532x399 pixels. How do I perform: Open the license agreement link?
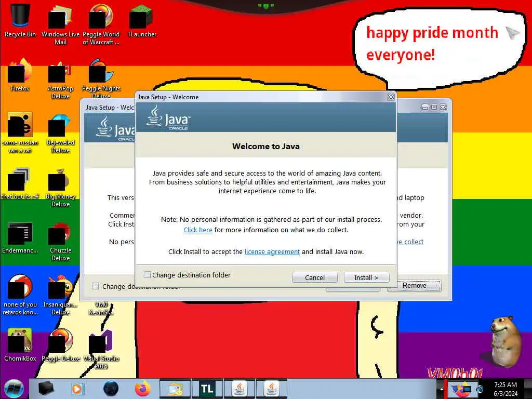coord(272,252)
